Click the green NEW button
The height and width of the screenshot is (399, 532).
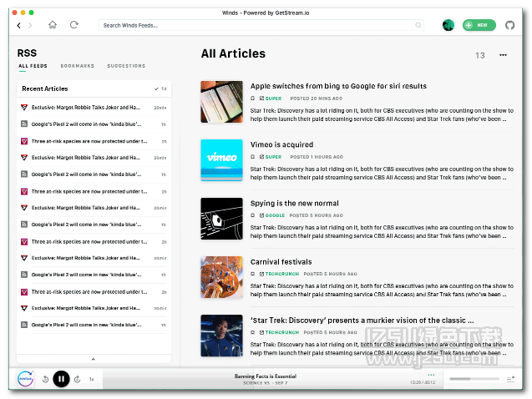[x=479, y=25]
